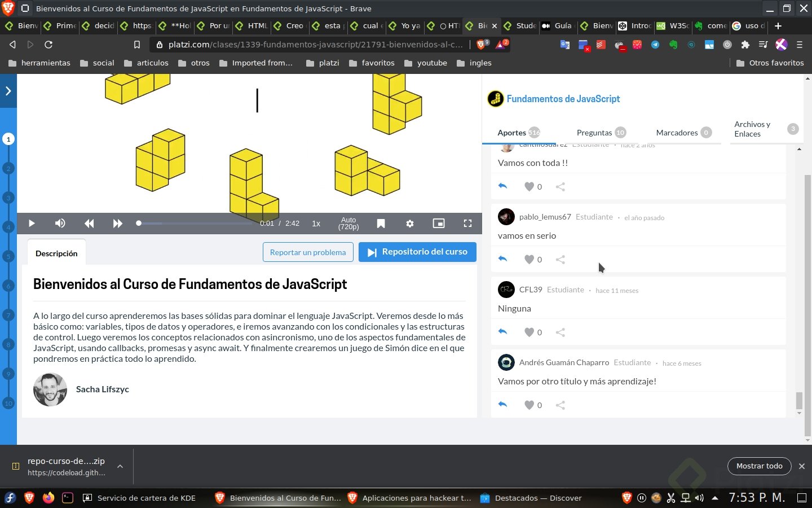Open the youtube bookmarks folder
This screenshot has width=812, height=508.
[x=426, y=63]
